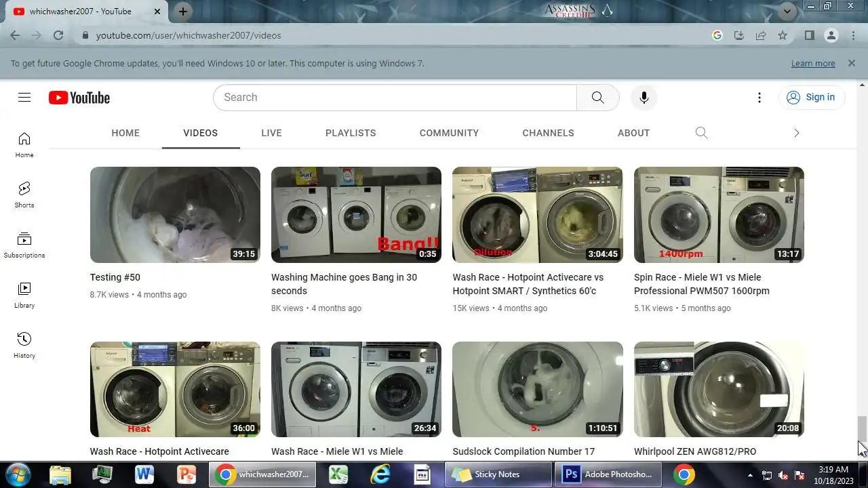Viewport: 868px width, 488px height.
Task: Play the 3:04:45 Wash Race thumbnail
Action: pyautogui.click(x=537, y=215)
